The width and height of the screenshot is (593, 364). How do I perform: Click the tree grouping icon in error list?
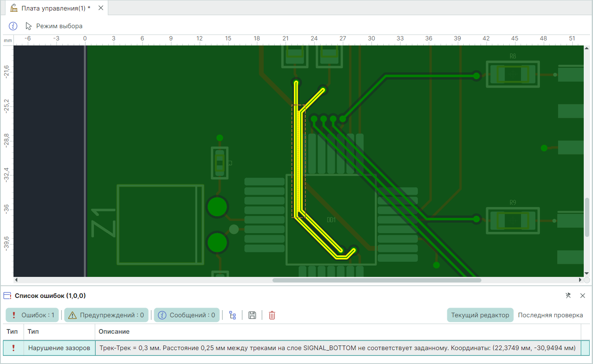tap(232, 315)
